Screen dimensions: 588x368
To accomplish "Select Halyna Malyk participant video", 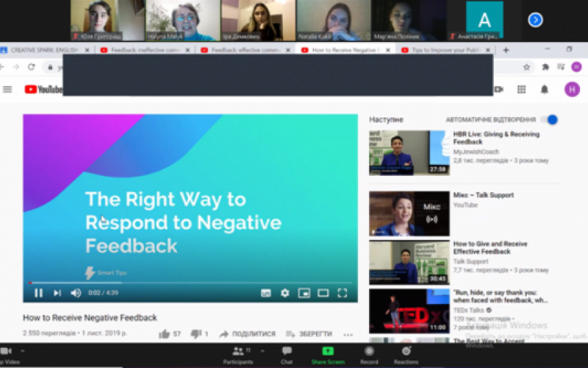I will pos(183,21).
